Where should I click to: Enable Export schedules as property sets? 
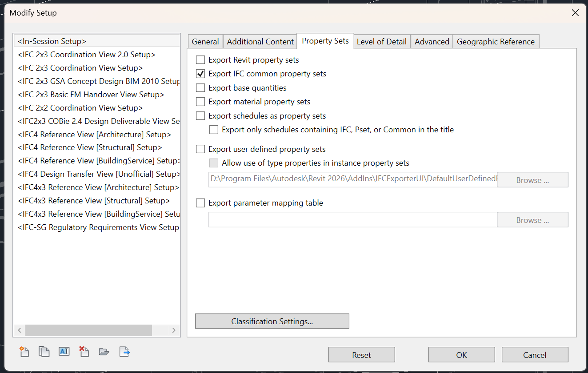(200, 116)
